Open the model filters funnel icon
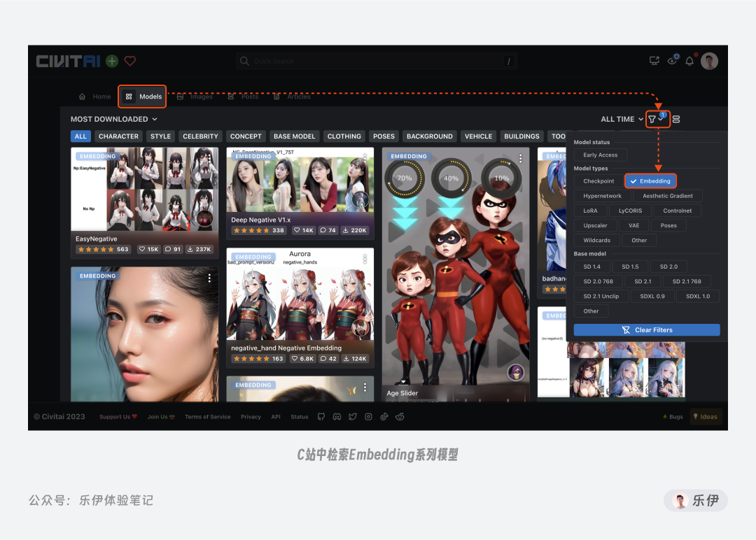The width and height of the screenshot is (756, 540). 652,119
